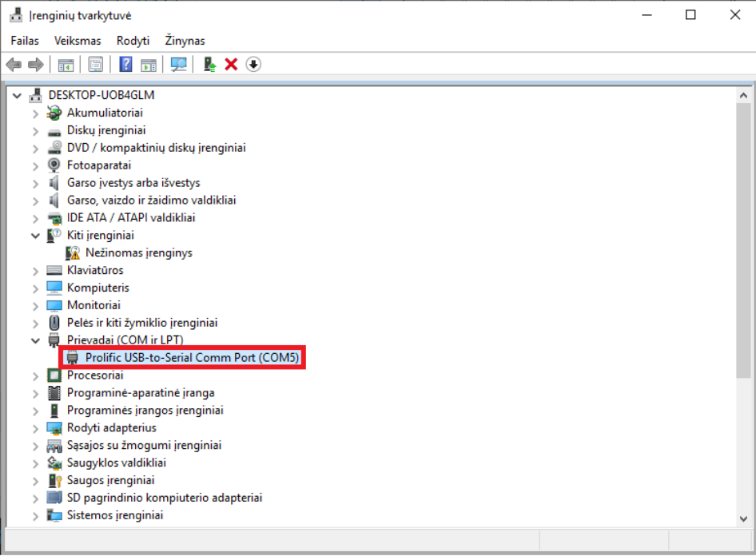This screenshot has height=556, width=756.
Task: Open the Veiksmas menu
Action: (78, 41)
